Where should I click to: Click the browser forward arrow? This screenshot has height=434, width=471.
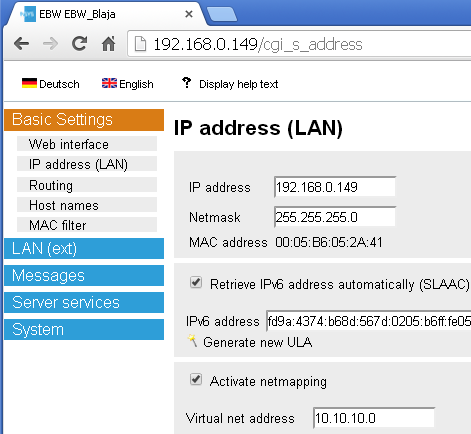click(50, 44)
